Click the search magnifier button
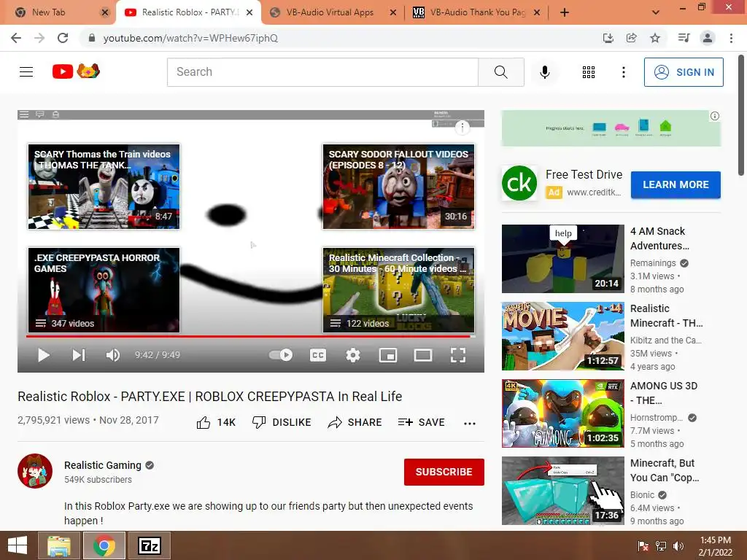This screenshot has width=747, height=560. (501, 72)
